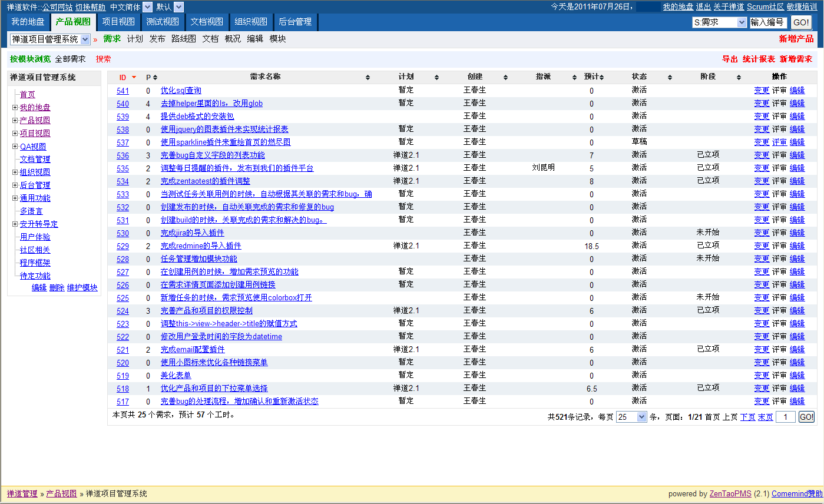
Task: Expand the 我的地盘 module tree node
Action: (15, 107)
